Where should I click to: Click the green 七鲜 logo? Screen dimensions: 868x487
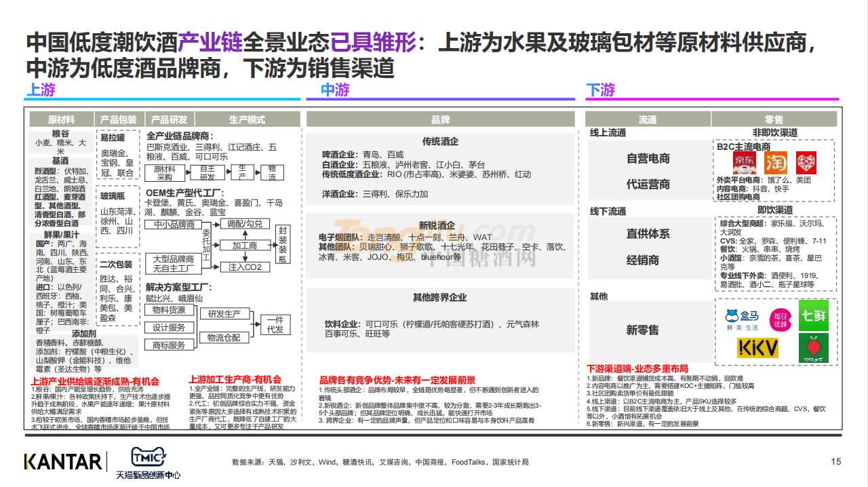pos(814,317)
